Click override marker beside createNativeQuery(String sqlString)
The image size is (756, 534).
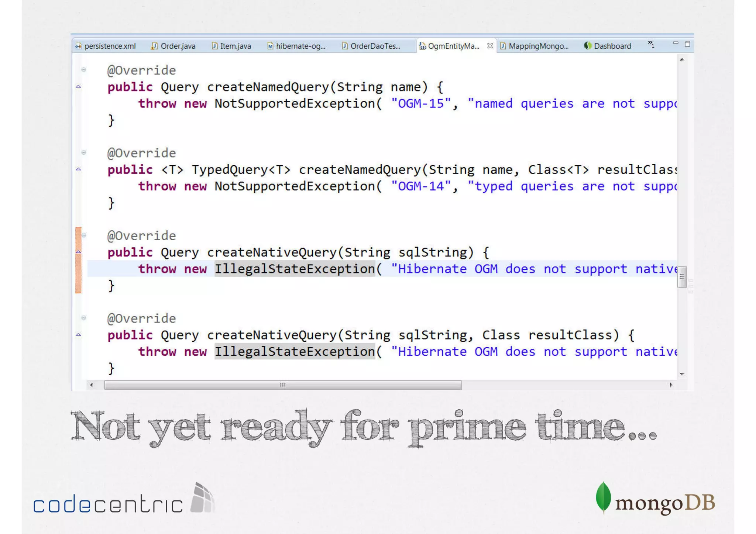coord(78,252)
